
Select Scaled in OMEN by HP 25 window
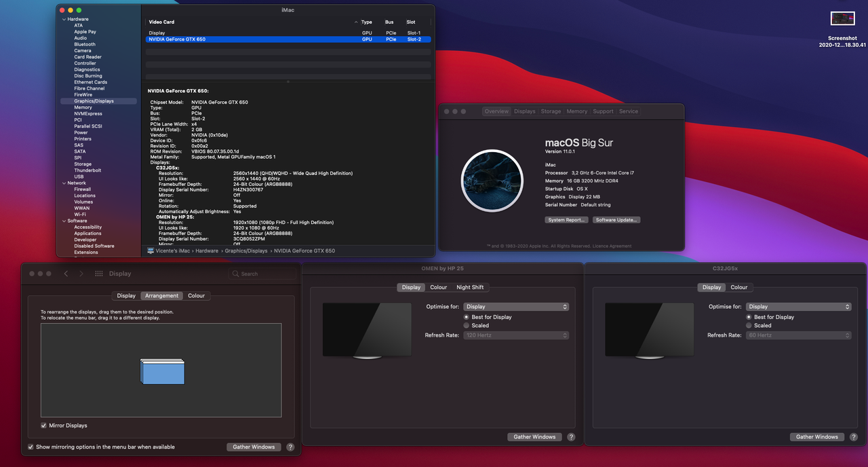pos(467,325)
